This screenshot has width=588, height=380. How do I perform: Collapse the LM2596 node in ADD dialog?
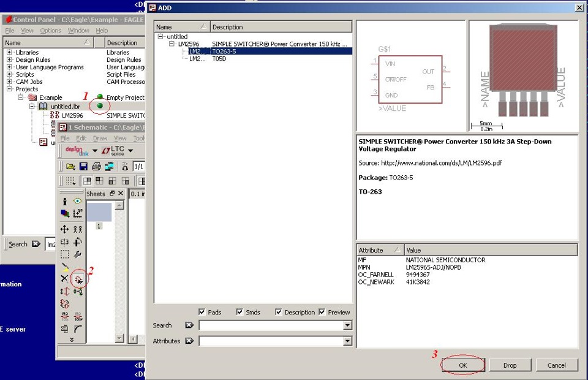pyautogui.click(x=171, y=44)
